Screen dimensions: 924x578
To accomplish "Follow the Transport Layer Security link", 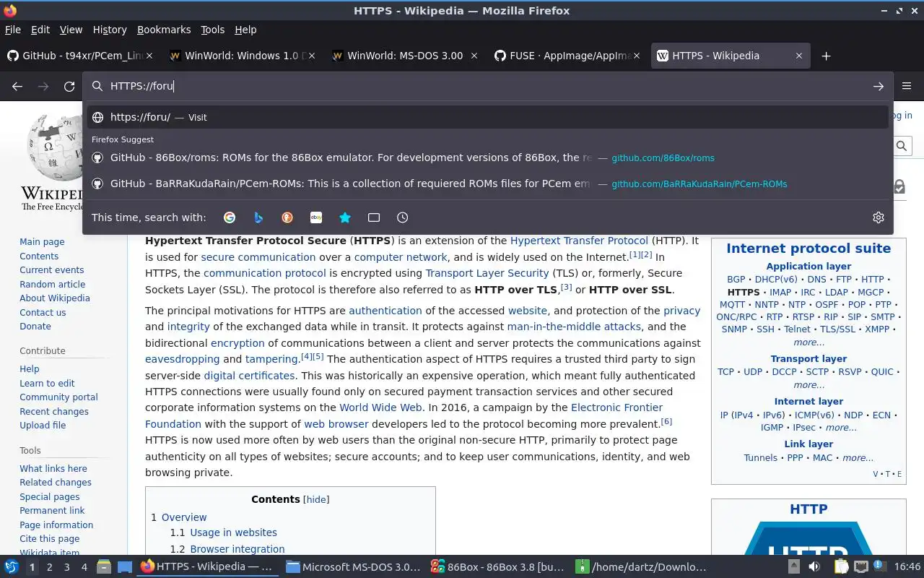I will (487, 273).
